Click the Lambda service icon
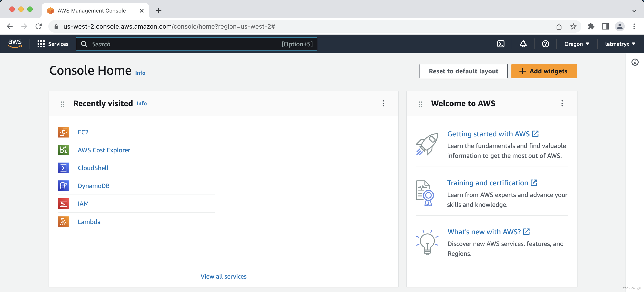 (64, 222)
